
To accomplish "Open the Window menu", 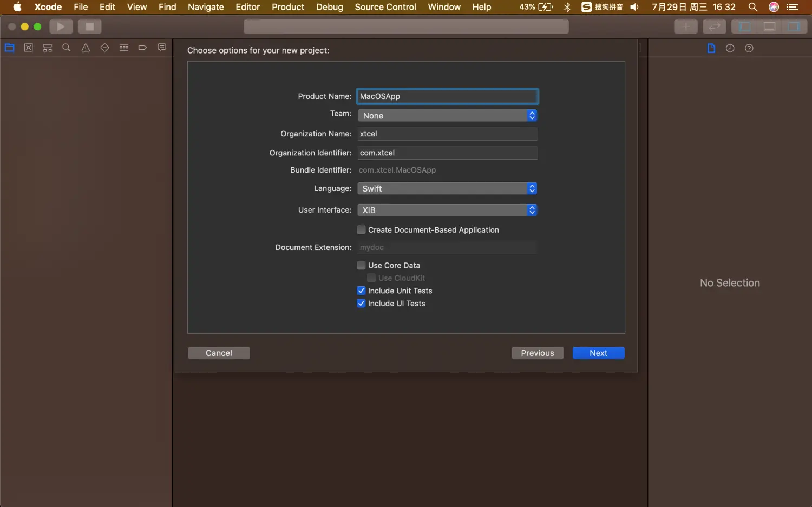I will point(444,7).
